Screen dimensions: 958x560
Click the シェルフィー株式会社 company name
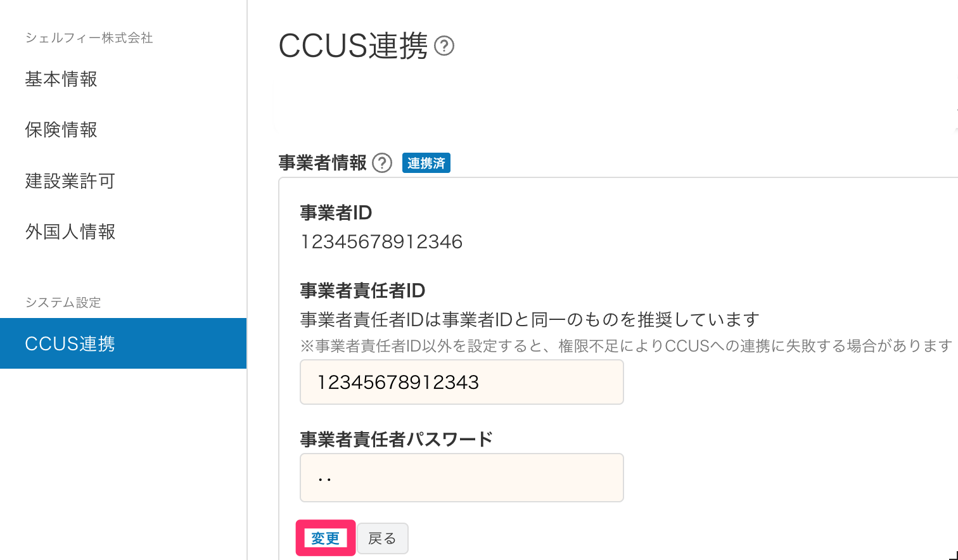point(89,38)
